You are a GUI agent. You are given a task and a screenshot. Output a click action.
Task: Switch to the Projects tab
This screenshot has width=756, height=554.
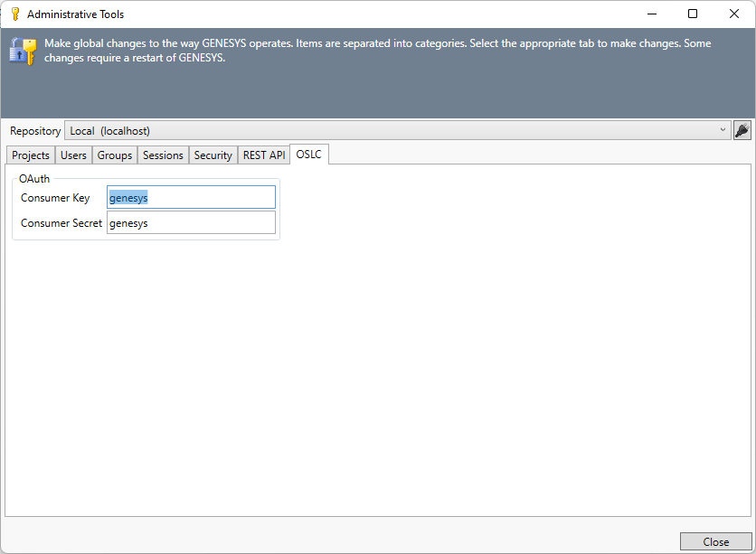click(x=30, y=155)
